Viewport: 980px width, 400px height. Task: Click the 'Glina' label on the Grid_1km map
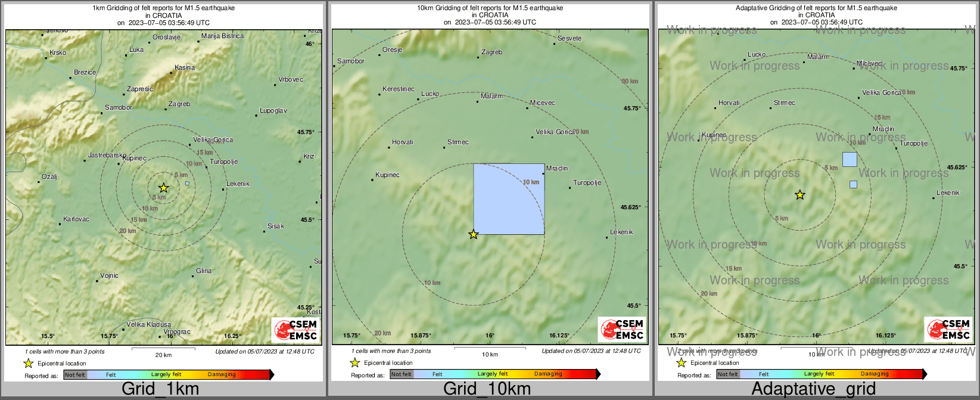coord(204,271)
